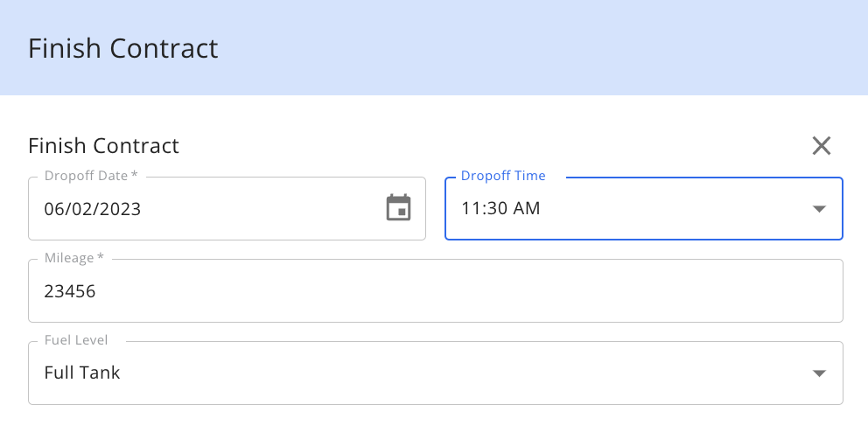Click the 23456 mileage value
The width and height of the screenshot is (868, 425).
click(70, 291)
